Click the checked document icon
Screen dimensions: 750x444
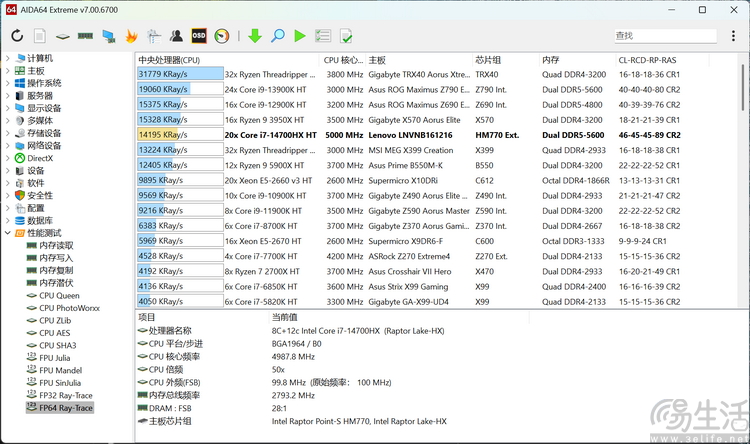click(346, 36)
